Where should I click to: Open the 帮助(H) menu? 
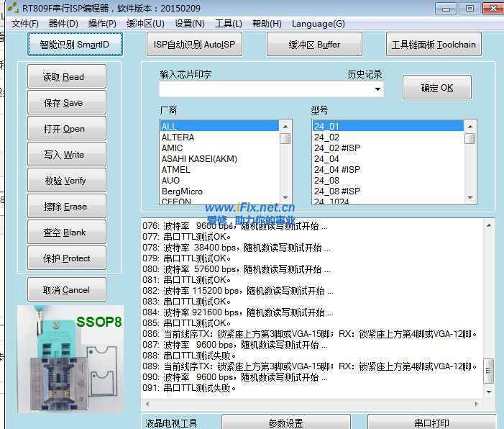click(x=267, y=24)
